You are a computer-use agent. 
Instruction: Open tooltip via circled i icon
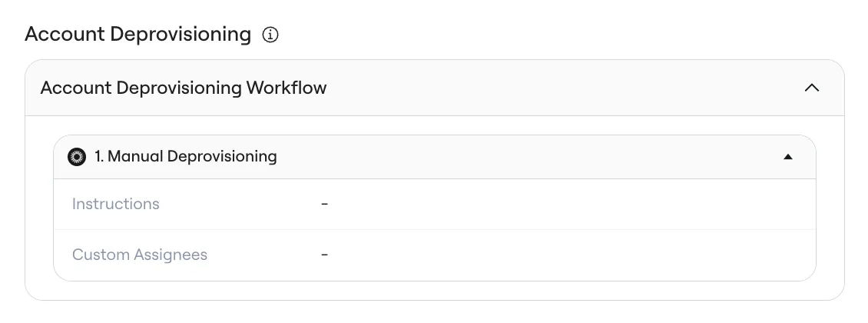[x=270, y=35]
